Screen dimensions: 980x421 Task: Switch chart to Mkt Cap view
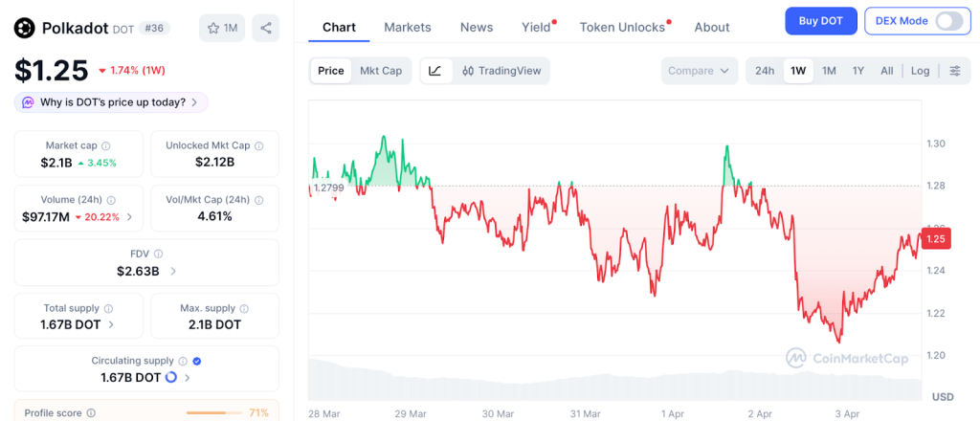tap(381, 71)
